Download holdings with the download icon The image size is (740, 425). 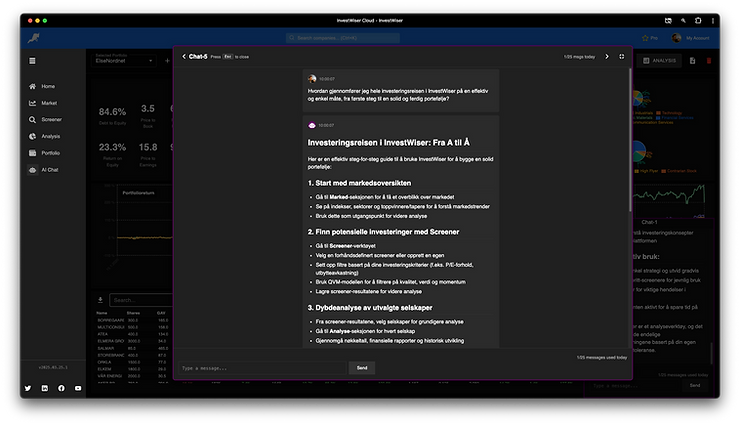pyautogui.click(x=100, y=300)
